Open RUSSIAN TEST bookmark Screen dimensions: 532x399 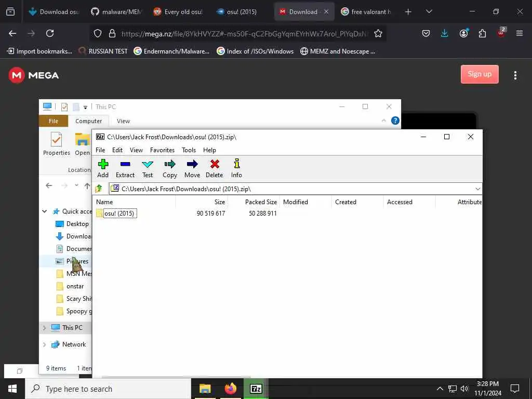click(103, 51)
